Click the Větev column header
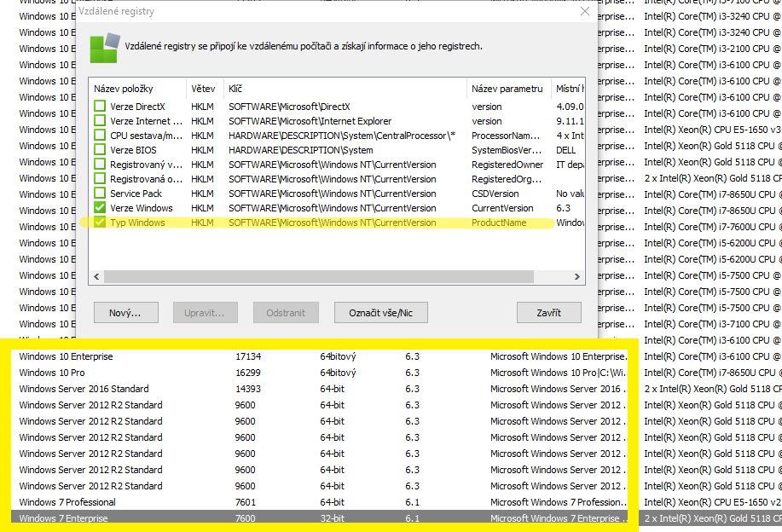Viewport: 782px width, 532px height. tap(204, 89)
